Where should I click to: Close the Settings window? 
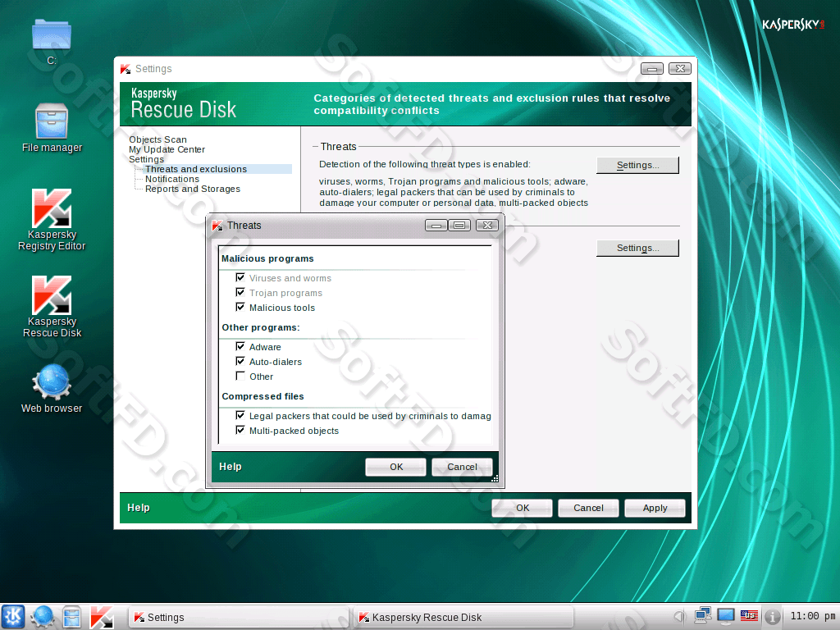pyautogui.click(x=680, y=69)
